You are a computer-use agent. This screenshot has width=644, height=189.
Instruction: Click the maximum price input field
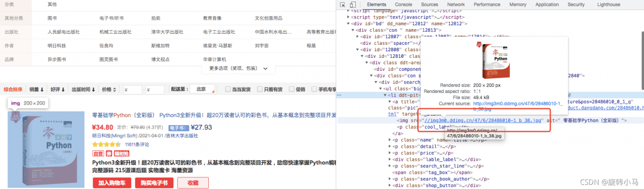[155, 90]
